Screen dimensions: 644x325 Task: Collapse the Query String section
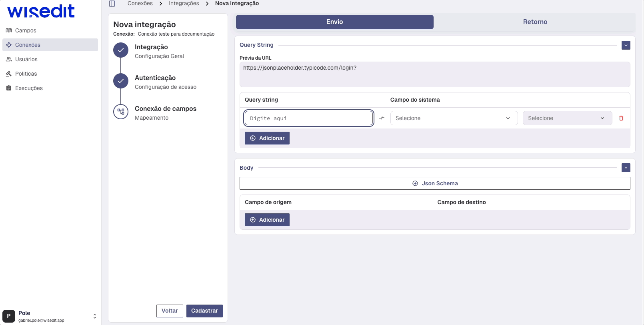tap(626, 45)
